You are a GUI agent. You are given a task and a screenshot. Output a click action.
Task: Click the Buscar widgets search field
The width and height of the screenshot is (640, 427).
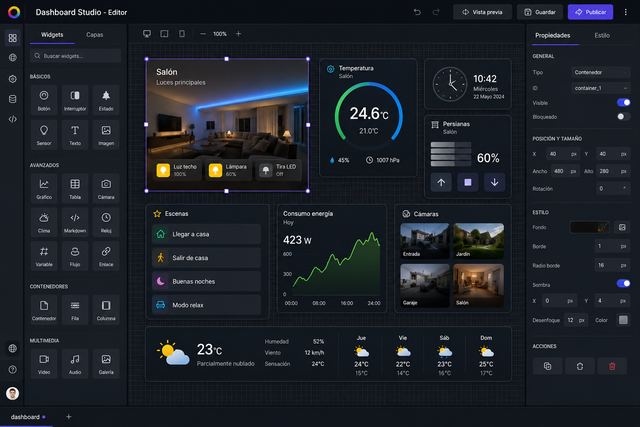[76, 56]
